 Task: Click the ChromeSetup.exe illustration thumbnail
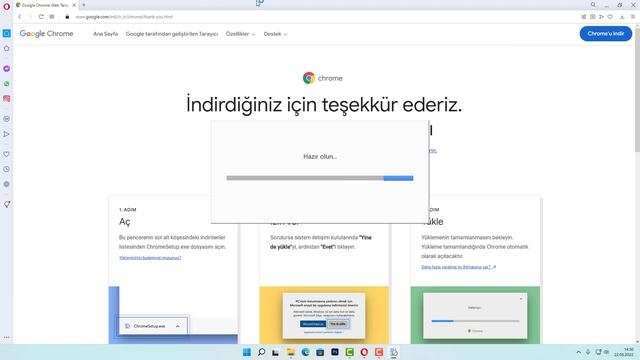173,315
